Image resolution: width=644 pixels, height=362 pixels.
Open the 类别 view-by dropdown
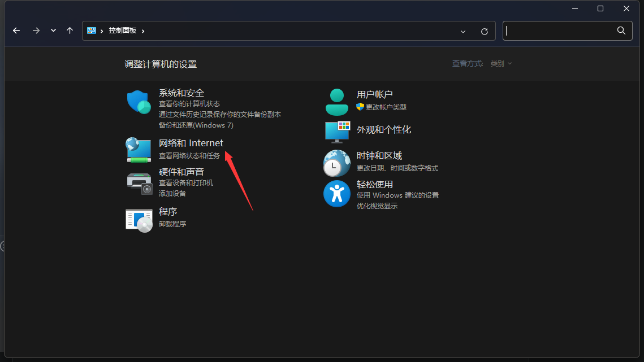point(501,64)
